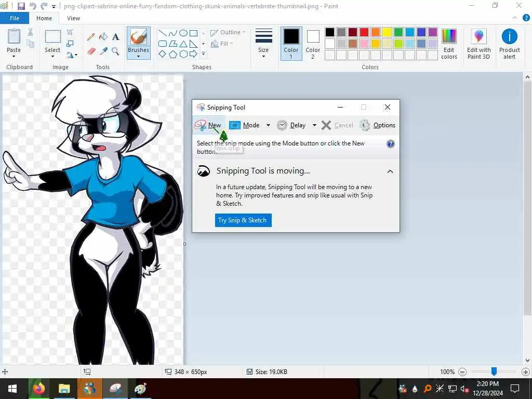
Task: Click the vertical scrollbar down arrow
Action: point(527,361)
